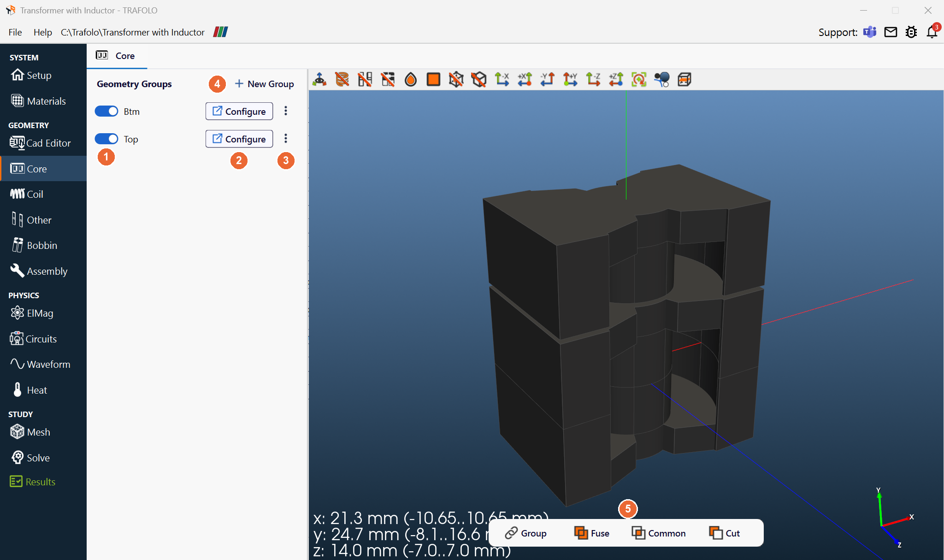
Task: Open notifications bell
Action: [x=932, y=32]
